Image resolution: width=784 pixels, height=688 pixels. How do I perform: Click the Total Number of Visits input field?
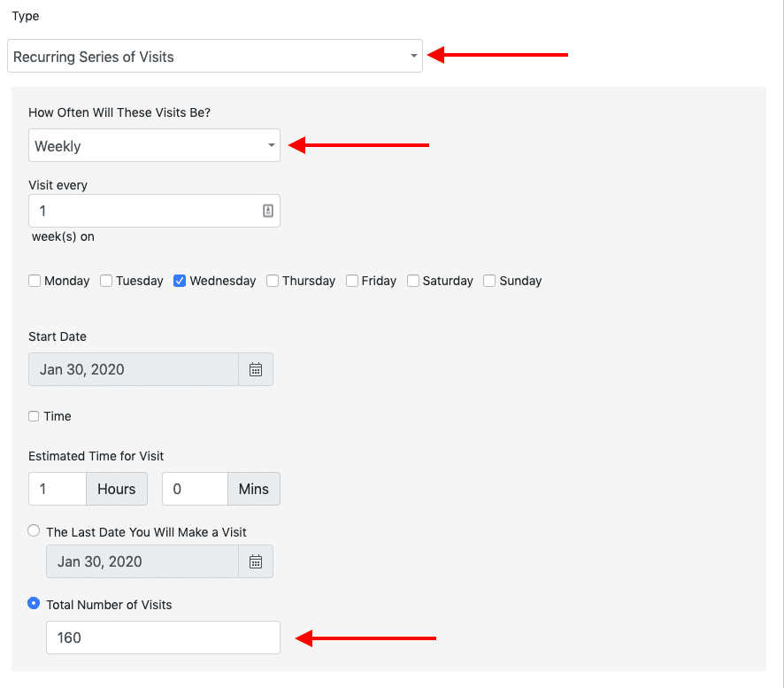point(163,638)
